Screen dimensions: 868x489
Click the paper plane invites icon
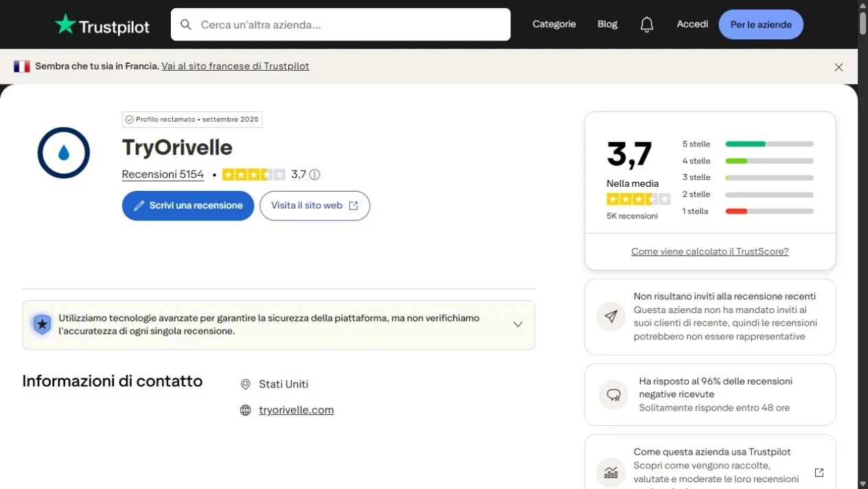point(611,317)
